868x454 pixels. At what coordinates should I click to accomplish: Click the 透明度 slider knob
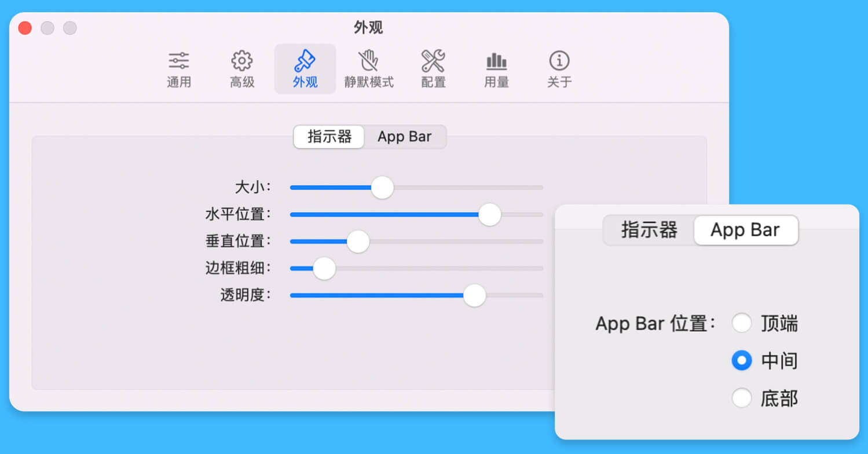[474, 295]
